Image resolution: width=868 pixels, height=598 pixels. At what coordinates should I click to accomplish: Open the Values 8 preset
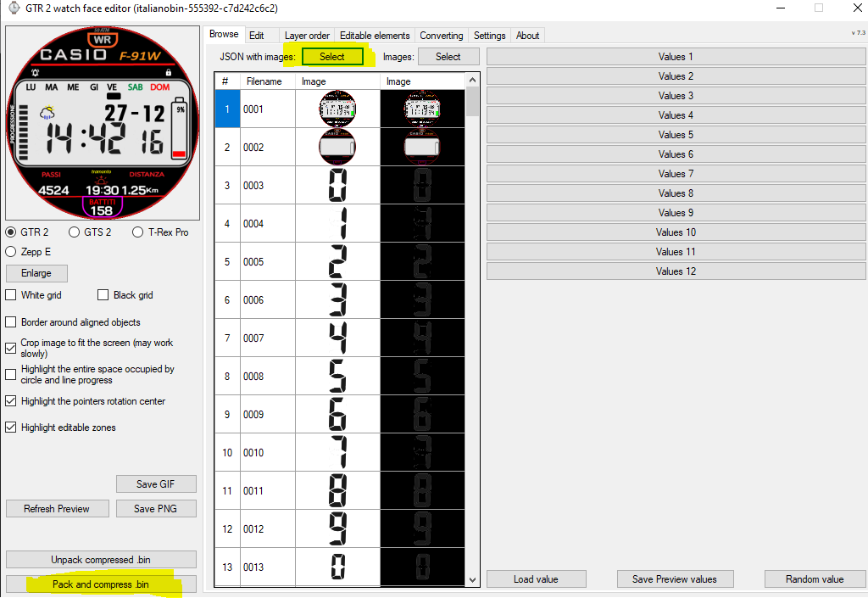click(676, 193)
